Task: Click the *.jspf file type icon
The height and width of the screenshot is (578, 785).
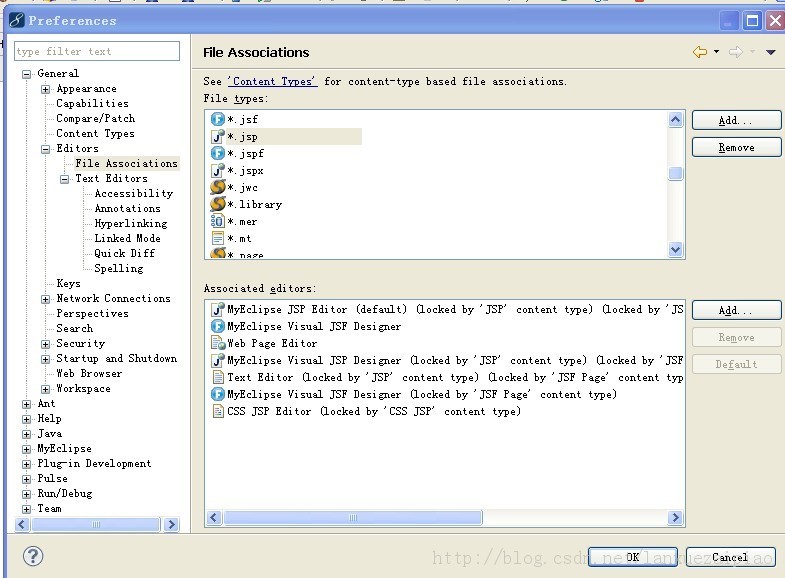Action: [218, 153]
